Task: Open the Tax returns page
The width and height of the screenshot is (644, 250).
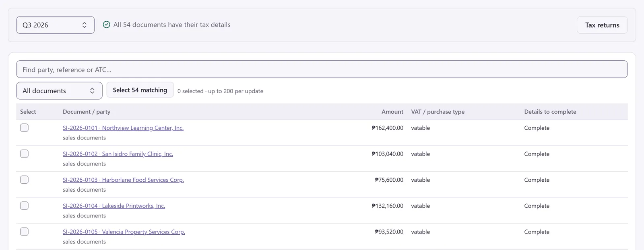Action: pyautogui.click(x=602, y=25)
